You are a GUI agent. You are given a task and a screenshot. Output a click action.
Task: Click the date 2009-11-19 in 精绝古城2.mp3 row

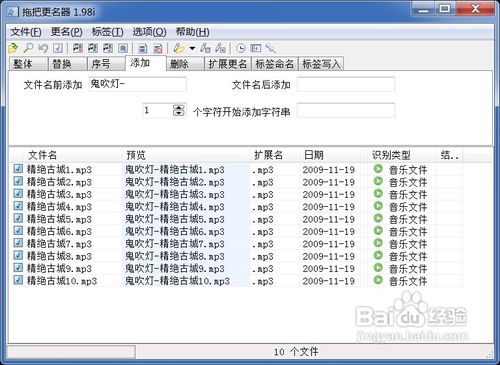tap(328, 182)
